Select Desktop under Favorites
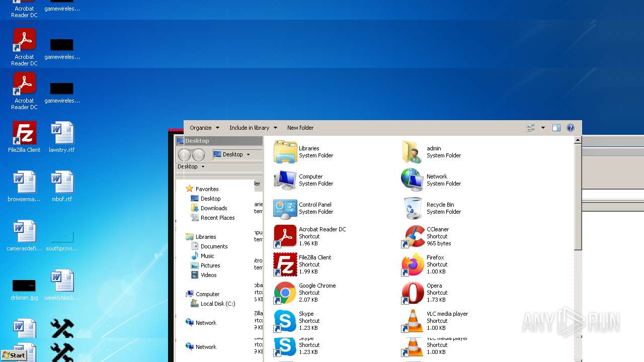 coord(210,199)
